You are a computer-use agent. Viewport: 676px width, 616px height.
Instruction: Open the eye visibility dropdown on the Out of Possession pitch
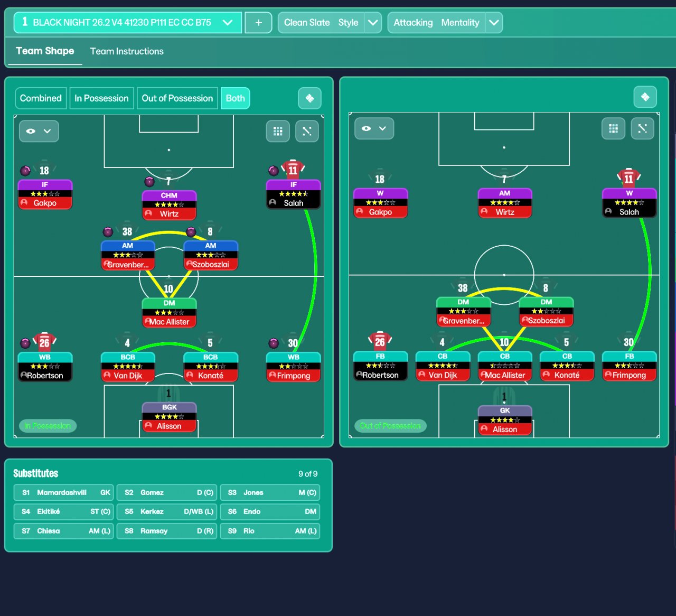pyautogui.click(x=374, y=128)
